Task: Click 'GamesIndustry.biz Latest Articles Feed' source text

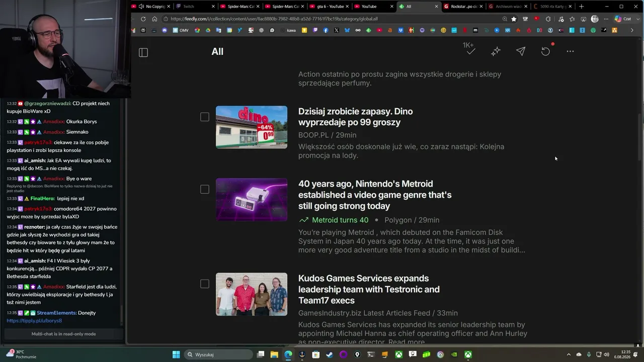Action: 364,313
